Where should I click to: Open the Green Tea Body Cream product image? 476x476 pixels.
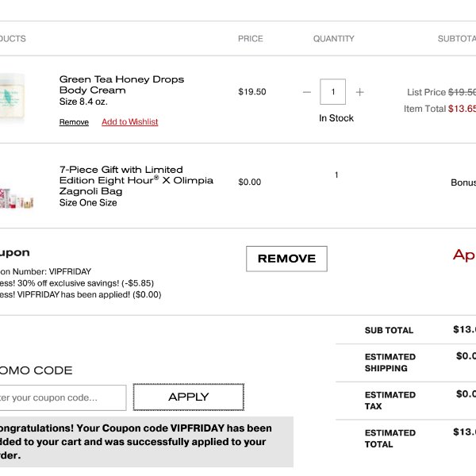tap(12, 97)
